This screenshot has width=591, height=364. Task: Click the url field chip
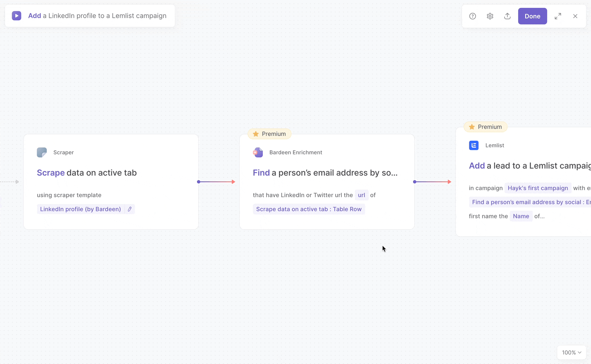pyautogui.click(x=361, y=195)
